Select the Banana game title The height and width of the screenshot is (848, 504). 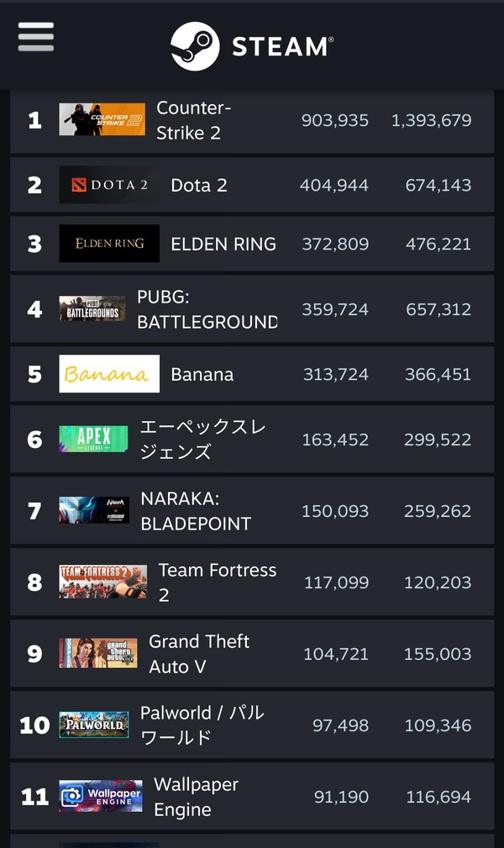coord(202,374)
